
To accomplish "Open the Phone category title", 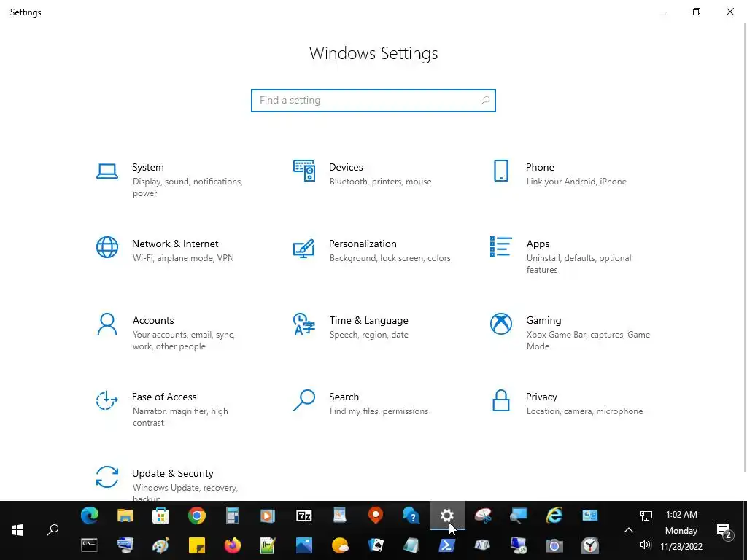I will tap(540, 167).
